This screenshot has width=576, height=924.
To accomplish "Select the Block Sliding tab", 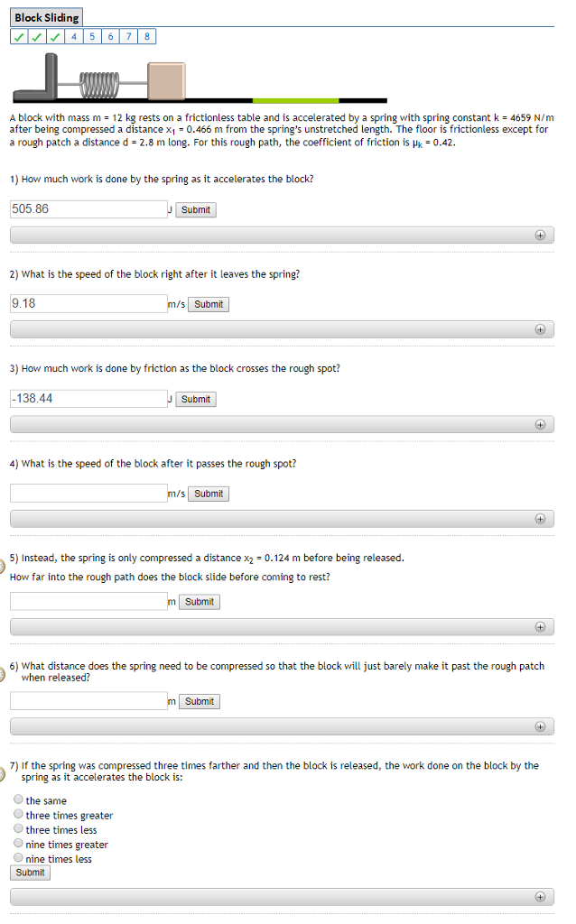I will [45, 16].
